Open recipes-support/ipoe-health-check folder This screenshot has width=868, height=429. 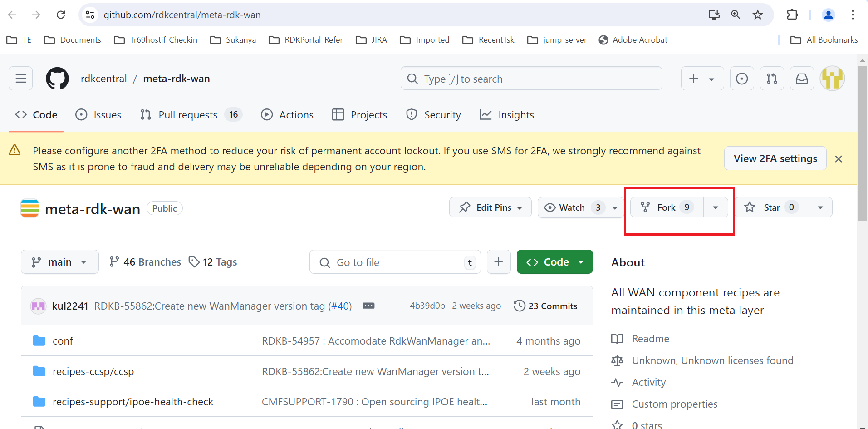[x=133, y=402]
